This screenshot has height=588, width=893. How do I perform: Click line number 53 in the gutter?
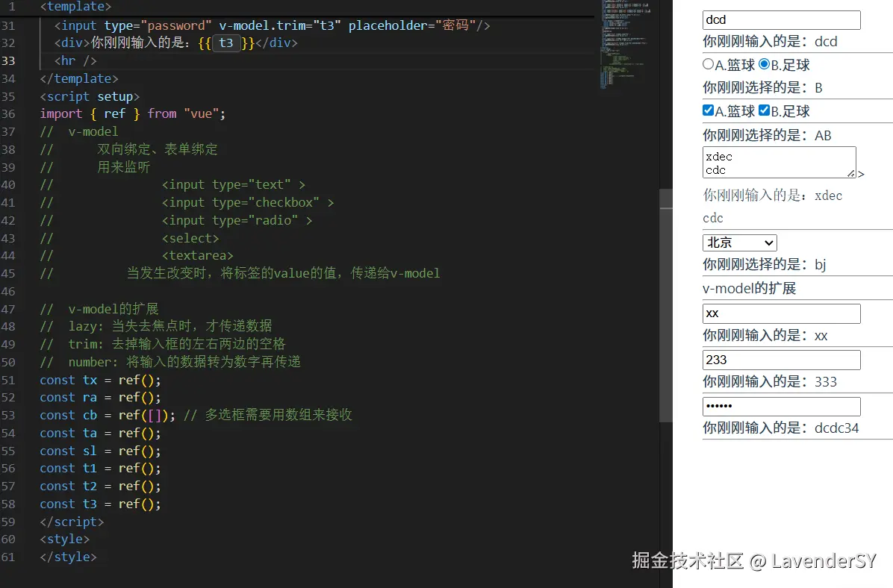(8, 415)
